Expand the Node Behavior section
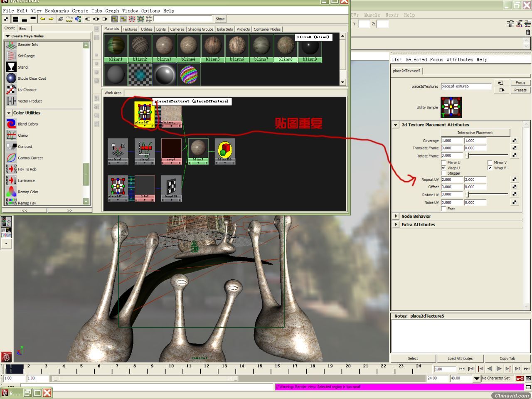Viewport: 532px width, 399px height. 396,216
